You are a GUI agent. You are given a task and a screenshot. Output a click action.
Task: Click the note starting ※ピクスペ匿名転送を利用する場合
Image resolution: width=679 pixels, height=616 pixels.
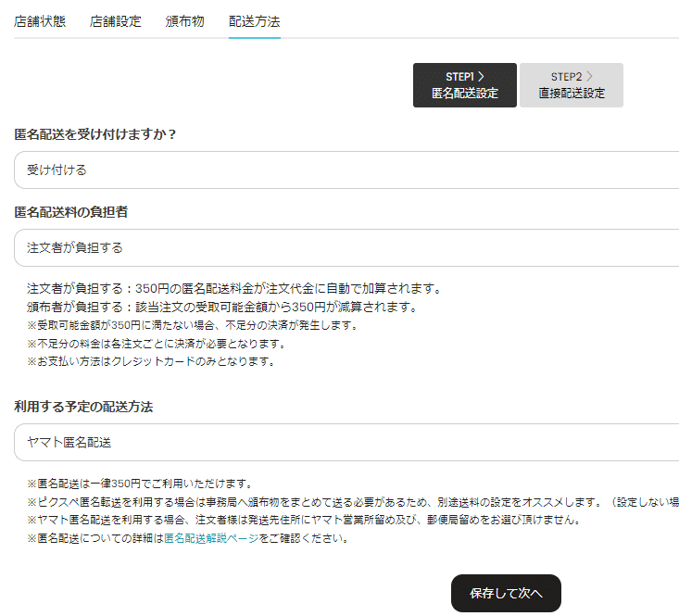point(353,502)
